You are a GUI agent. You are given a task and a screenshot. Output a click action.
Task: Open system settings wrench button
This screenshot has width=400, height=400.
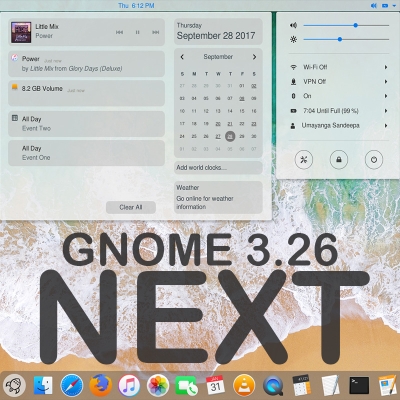[304, 159]
